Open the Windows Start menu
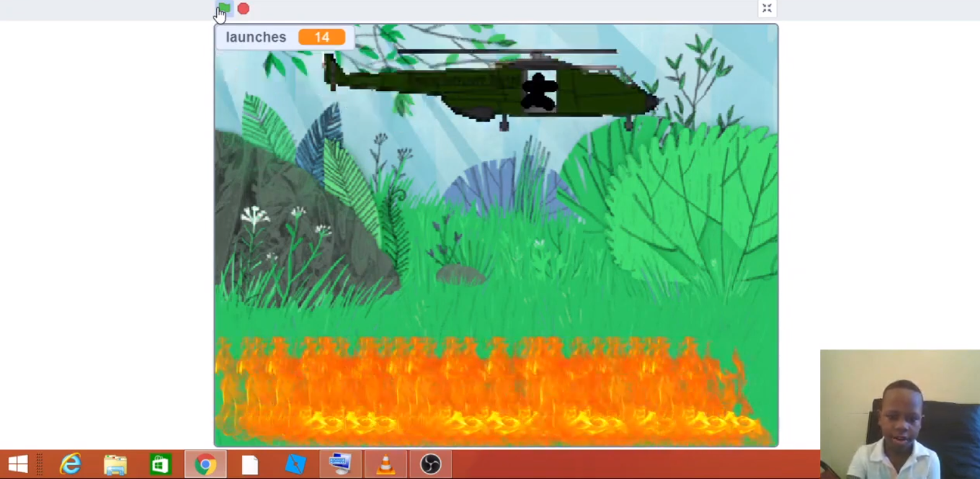 pyautogui.click(x=18, y=464)
